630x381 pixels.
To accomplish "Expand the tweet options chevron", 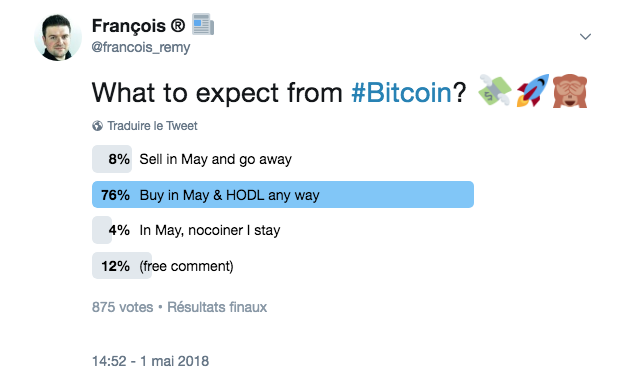I will [x=585, y=37].
